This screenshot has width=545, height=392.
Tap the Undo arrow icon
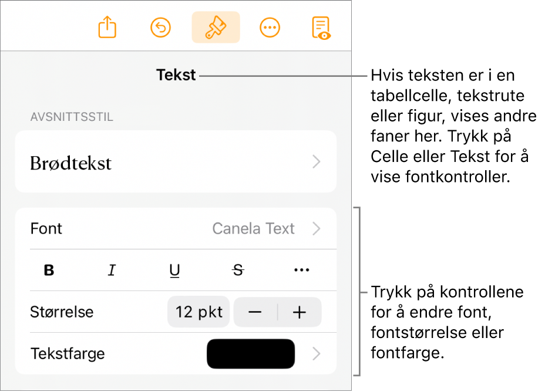point(160,28)
